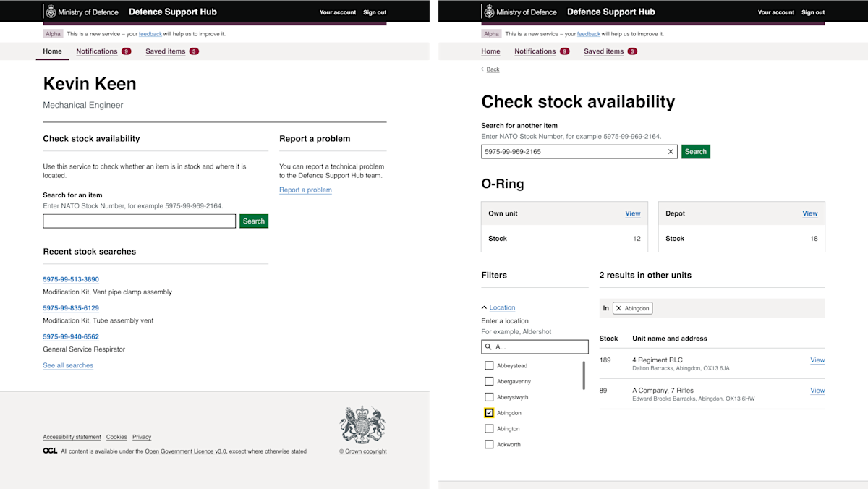868x489 pixels.
Task: Click Ministry of Defence crest, left page header
Action: click(51, 12)
